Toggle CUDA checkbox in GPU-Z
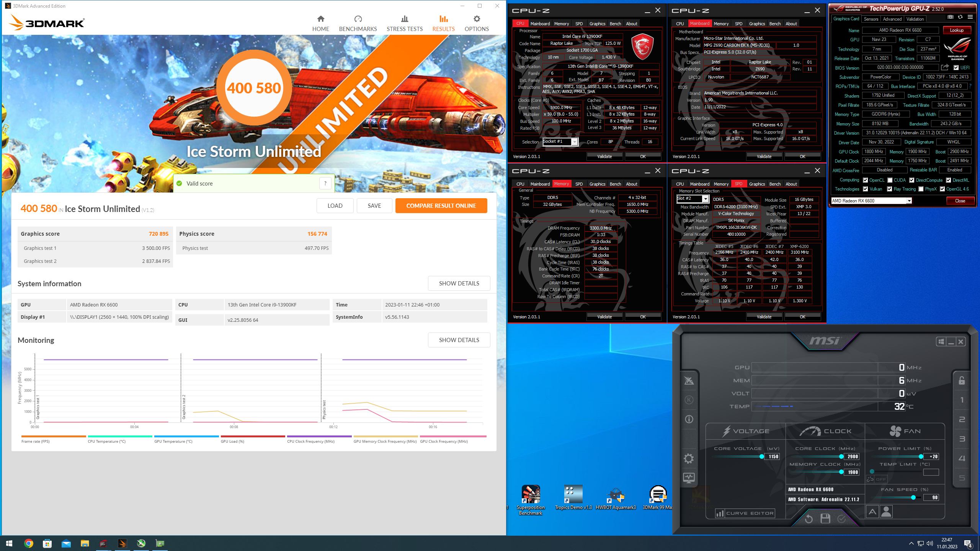This screenshot has height=551, width=980. (890, 180)
